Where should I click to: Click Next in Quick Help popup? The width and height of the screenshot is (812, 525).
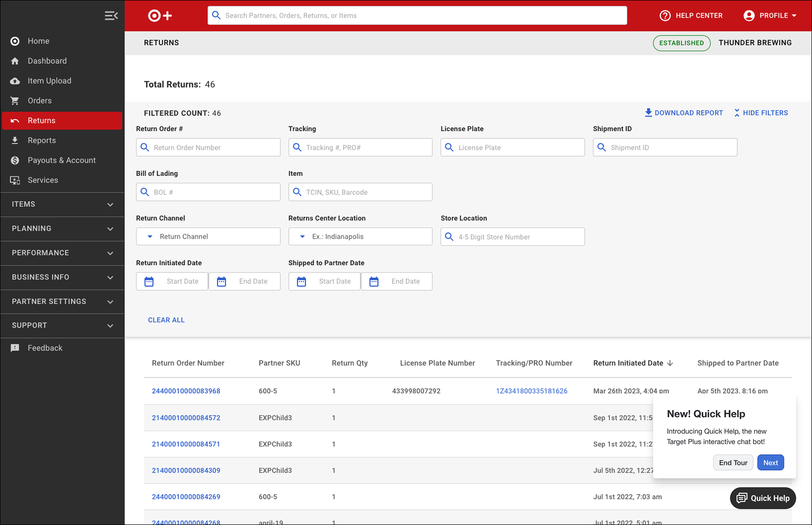tap(771, 462)
